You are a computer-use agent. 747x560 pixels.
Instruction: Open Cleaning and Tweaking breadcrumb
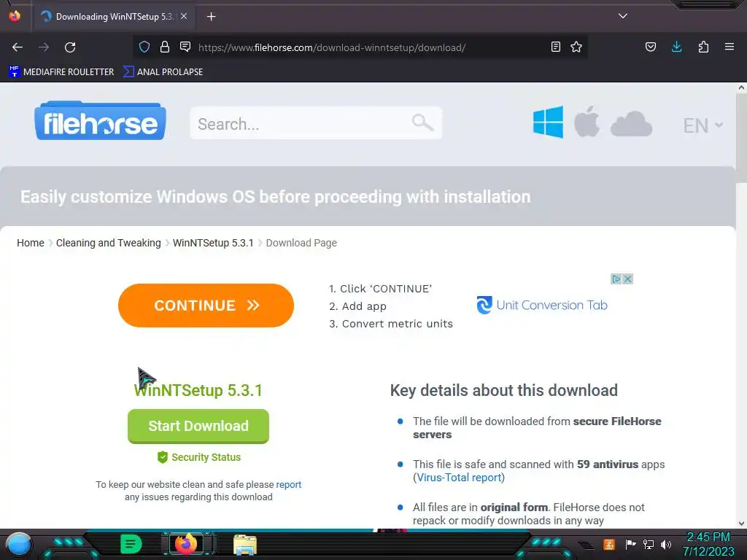tap(109, 243)
